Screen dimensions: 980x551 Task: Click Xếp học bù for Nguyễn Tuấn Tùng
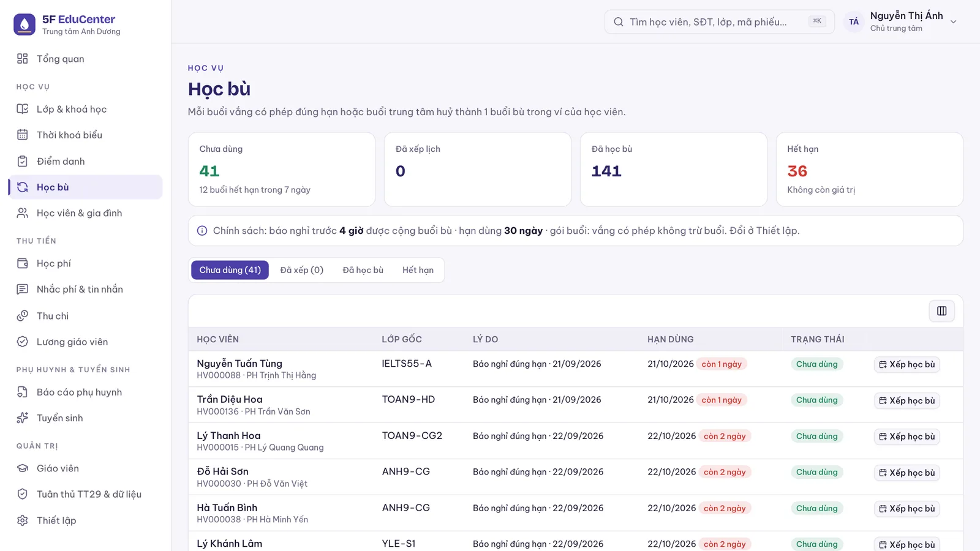[907, 364]
